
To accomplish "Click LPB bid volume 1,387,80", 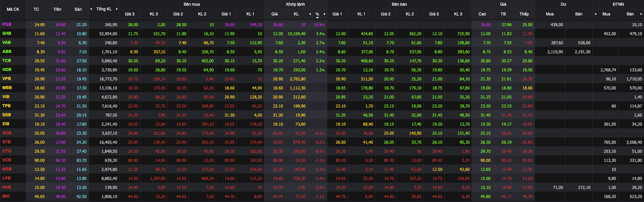I will click(x=158, y=179).
